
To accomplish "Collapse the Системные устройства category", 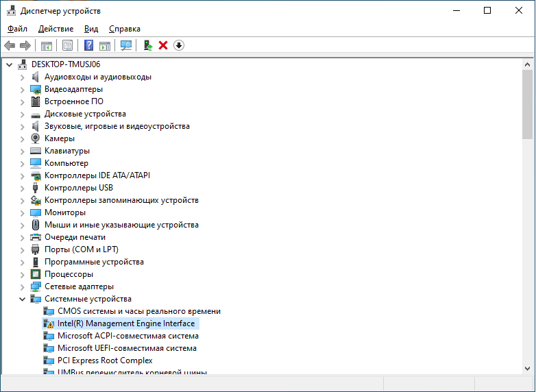I will click(22, 299).
